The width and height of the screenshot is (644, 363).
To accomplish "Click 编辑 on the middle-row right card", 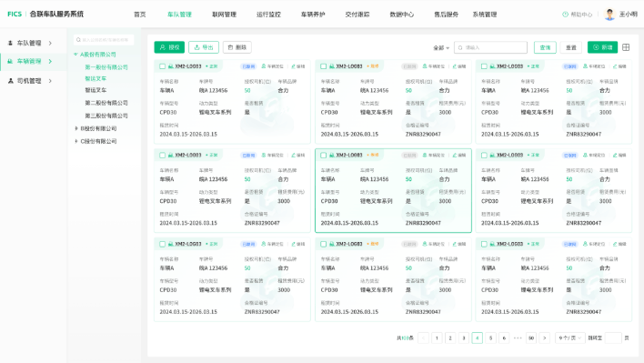I will (x=619, y=156).
